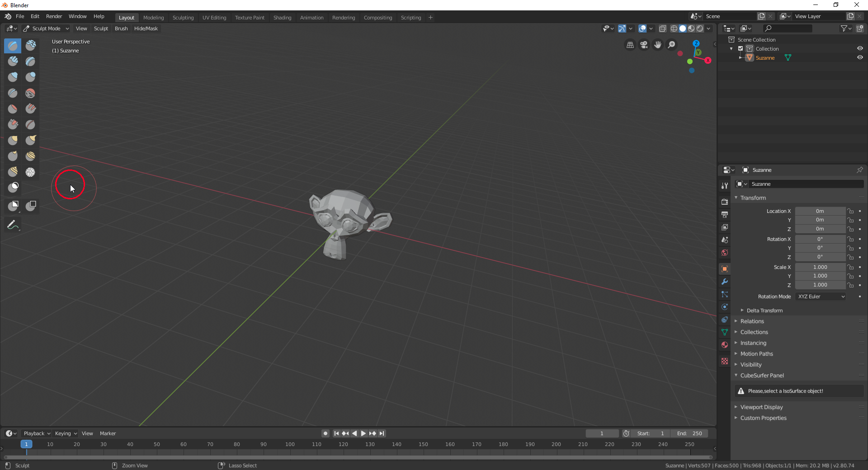Screen dimensions: 868x470
Task: Open the Render properties tab
Action: (725, 202)
